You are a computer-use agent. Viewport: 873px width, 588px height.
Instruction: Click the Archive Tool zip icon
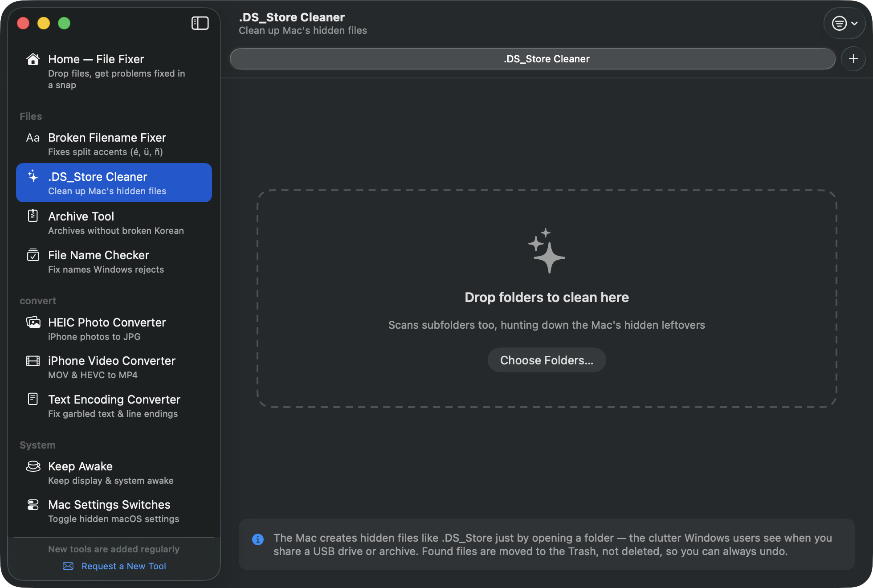33,216
